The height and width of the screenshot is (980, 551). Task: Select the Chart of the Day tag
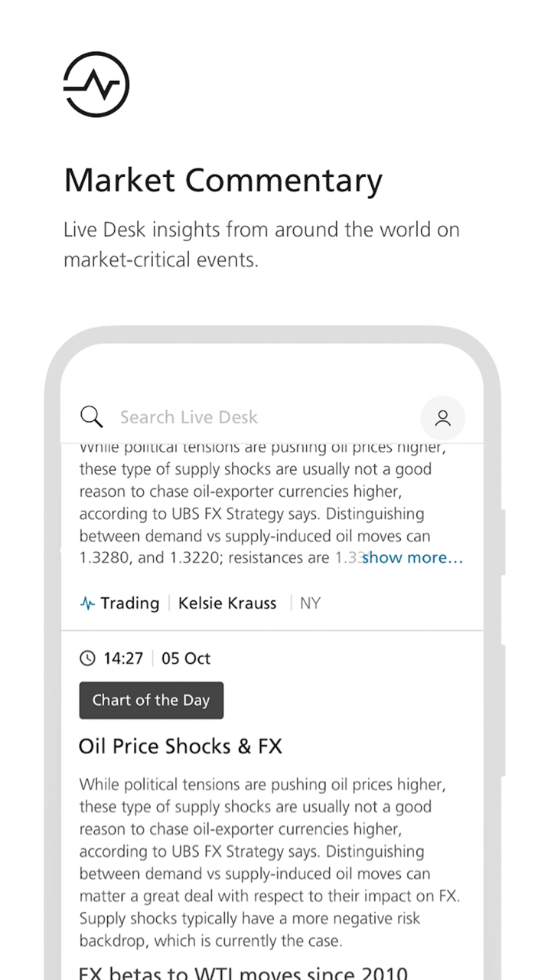[151, 701]
